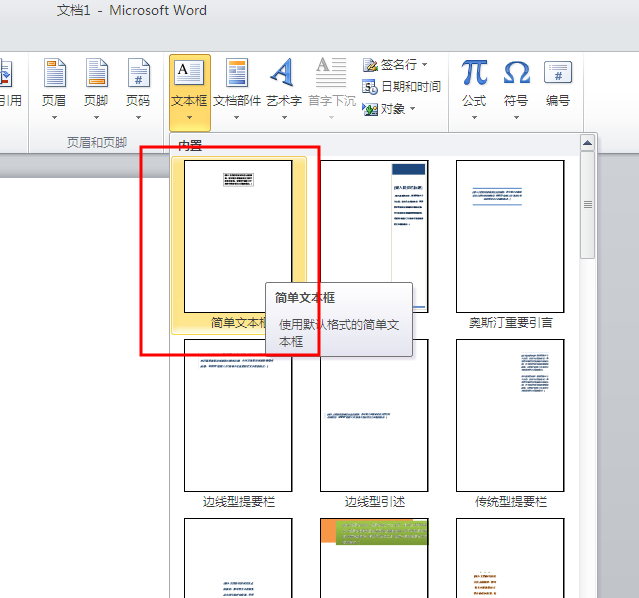Expand the 签名行 dropdown arrow
The width and height of the screenshot is (639, 598).
click(x=439, y=65)
